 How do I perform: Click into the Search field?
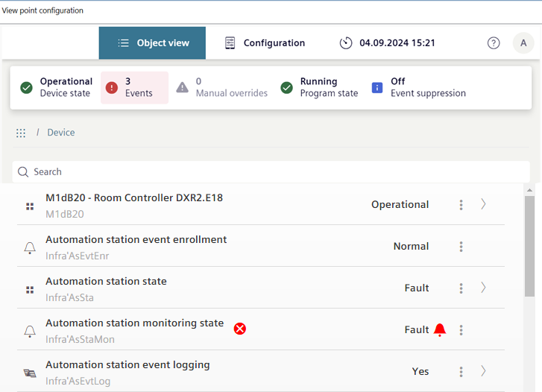(x=268, y=171)
